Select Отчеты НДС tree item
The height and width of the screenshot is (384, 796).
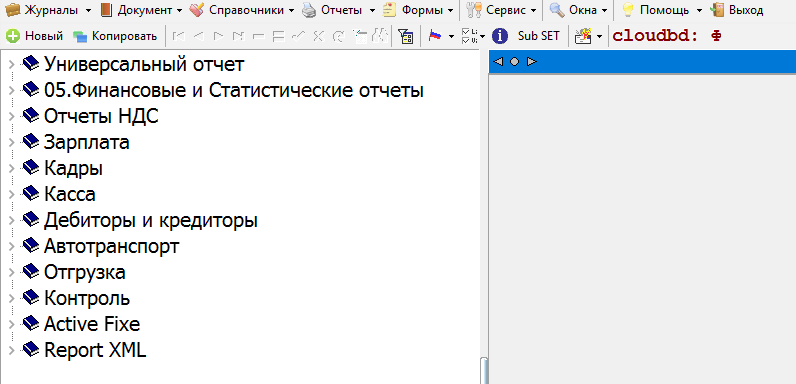(x=101, y=116)
